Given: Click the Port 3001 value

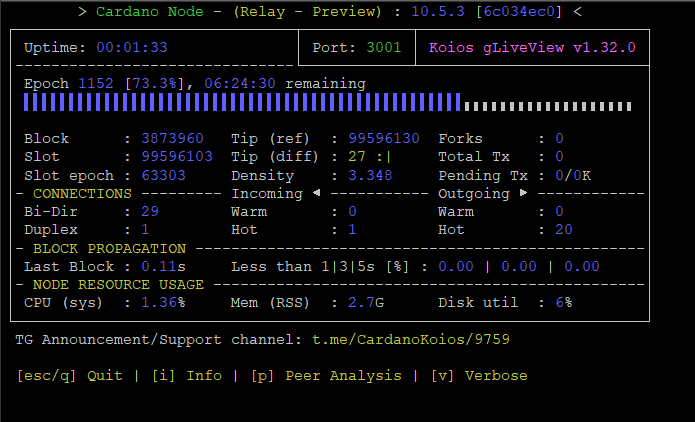Looking at the screenshot, I should click(x=383, y=47).
